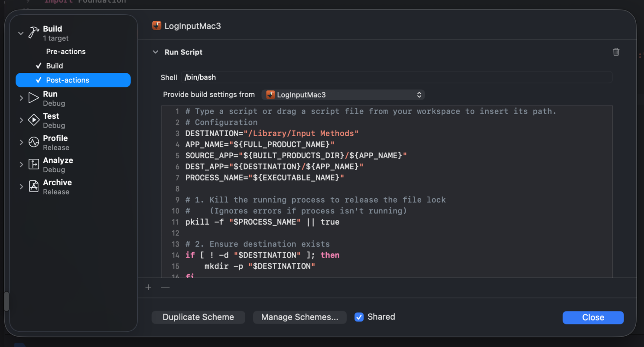This screenshot has width=644, height=347.
Task: Click the Profile instrument icon
Action: [34, 142]
